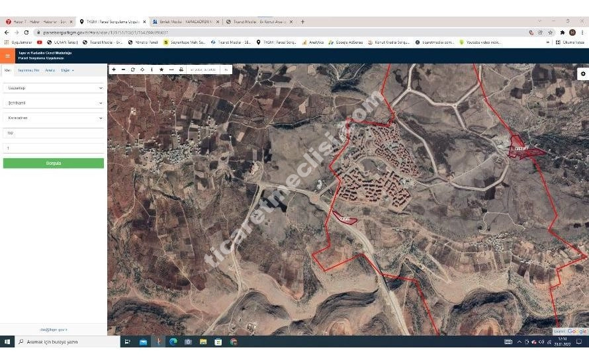Open the Okuma listesi reading list

(x=570, y=42)
